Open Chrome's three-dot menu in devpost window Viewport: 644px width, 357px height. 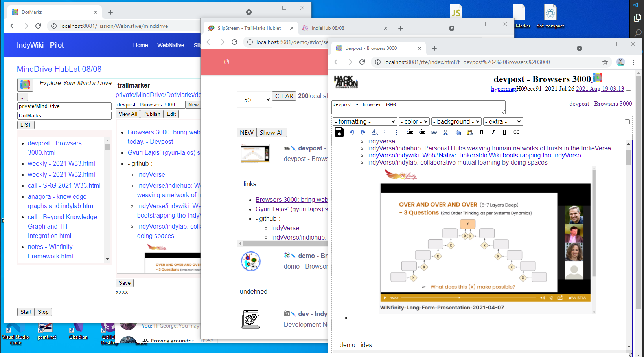click(x=633, y=62)
